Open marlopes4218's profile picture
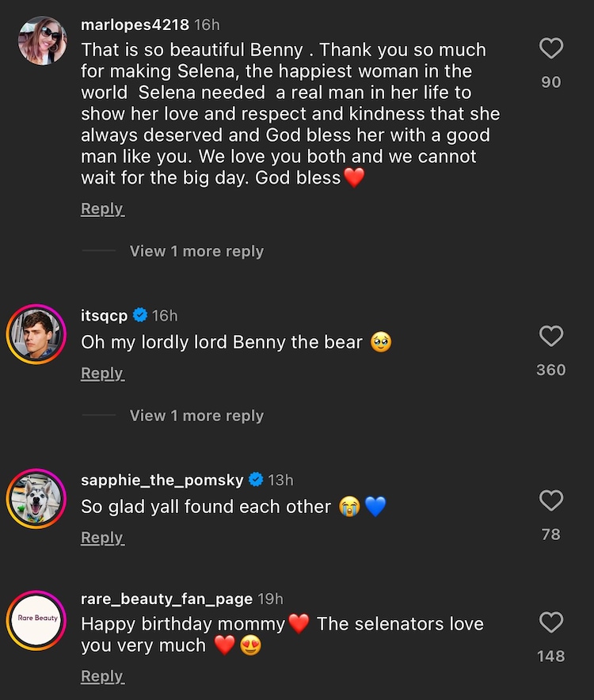 (42, 40)
